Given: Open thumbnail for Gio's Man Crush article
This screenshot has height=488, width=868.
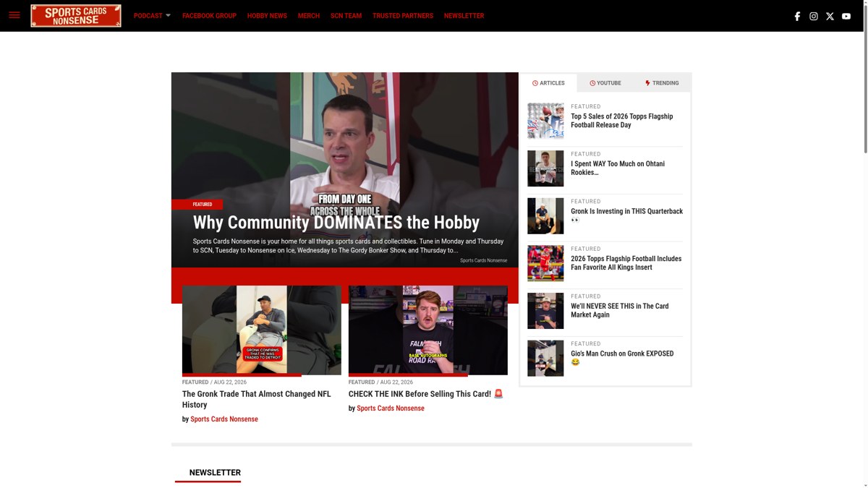Looking at the screenshot, I should point(545,359).
